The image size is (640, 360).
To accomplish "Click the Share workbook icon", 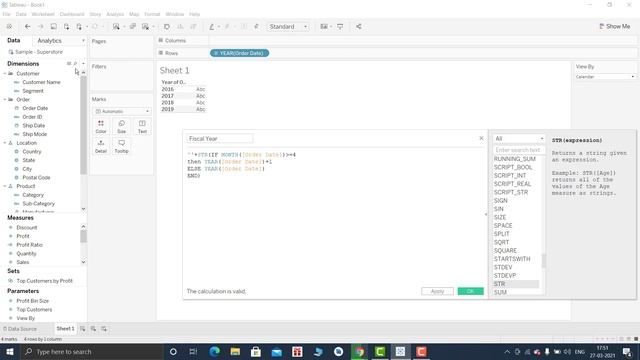I will (359, 27).
